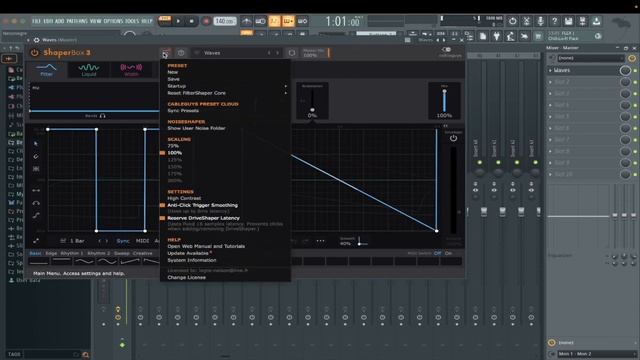Image resolution: width=640 pixels, height=360 pixels.
Task: Expand the Slot 2 arrow in mixer
Action: (x=550, y=82)
